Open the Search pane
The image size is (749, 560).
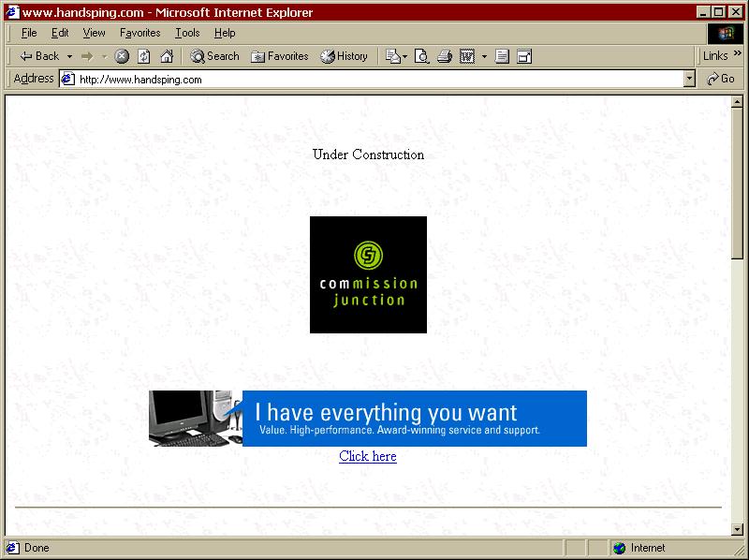click(214, 56)
